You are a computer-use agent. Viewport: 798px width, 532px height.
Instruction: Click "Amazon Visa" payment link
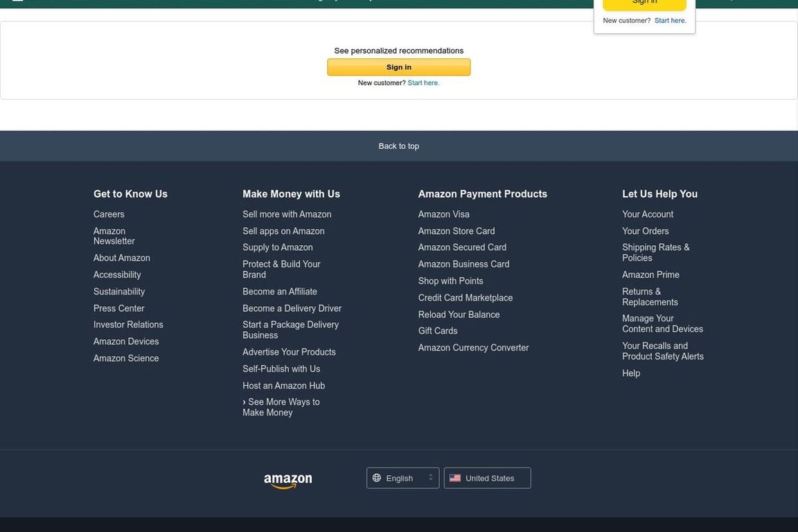click(443, 214)
